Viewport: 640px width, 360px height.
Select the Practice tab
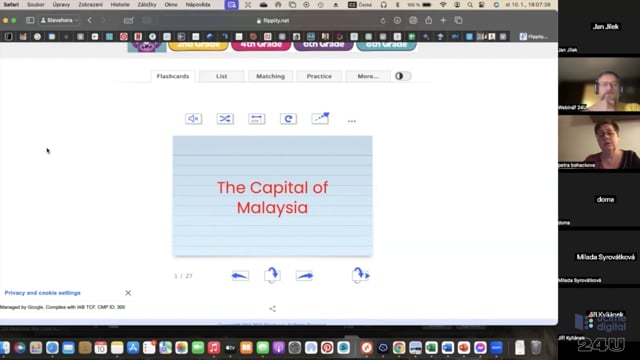click(x=319, y=76)
